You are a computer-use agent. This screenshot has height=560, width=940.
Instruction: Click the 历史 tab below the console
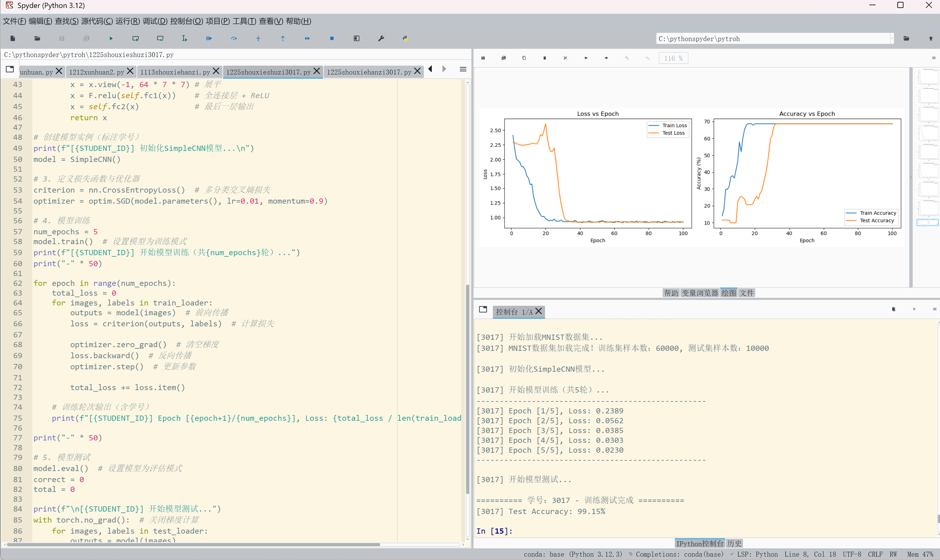734,543
